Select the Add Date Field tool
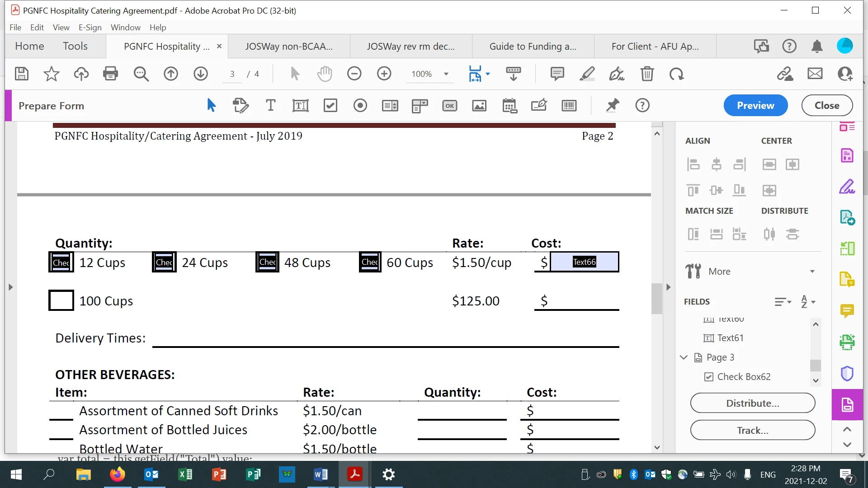 coord(509,106)
